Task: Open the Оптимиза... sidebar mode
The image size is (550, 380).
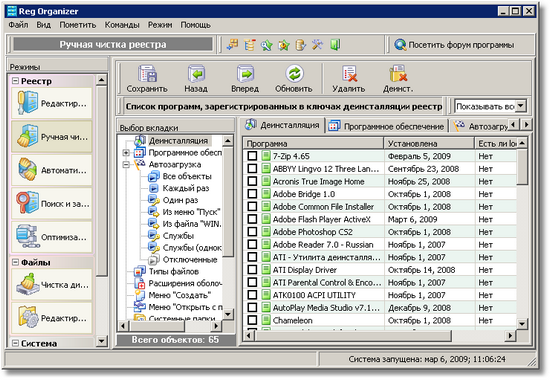Action: [52, 237]
